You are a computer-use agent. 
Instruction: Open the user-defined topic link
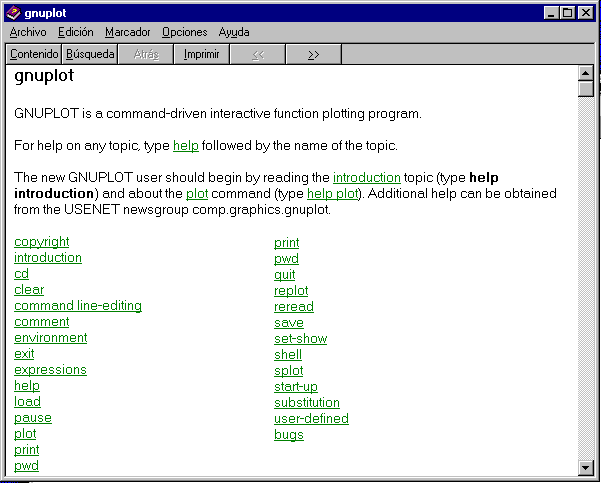pyautogui.click(x=312, y=419)
